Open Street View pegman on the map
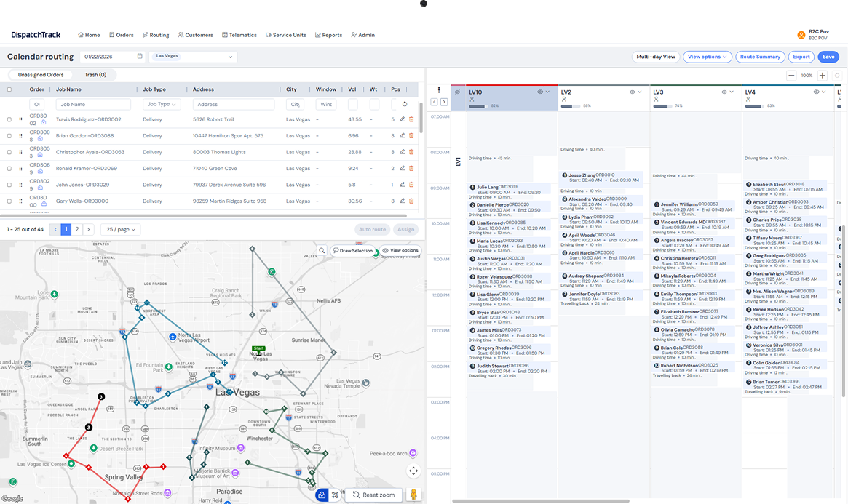This screenshot has width=848, height=504. click(413, 495)
